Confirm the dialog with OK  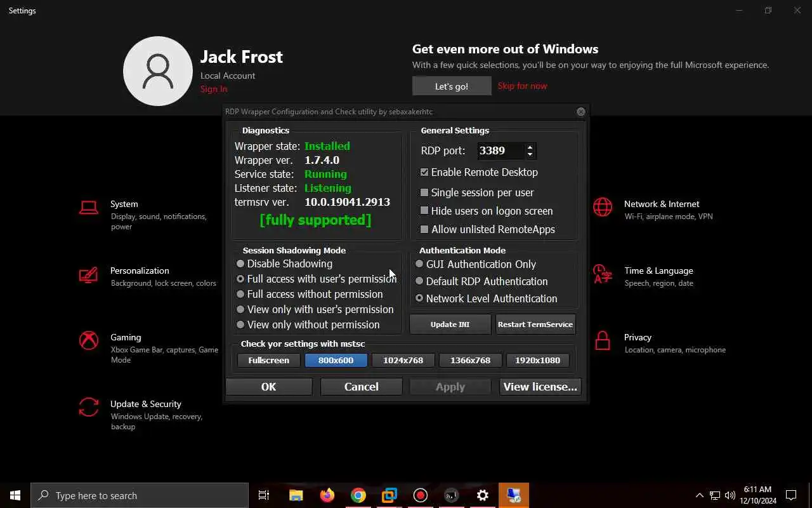click(x=269, y=387)
